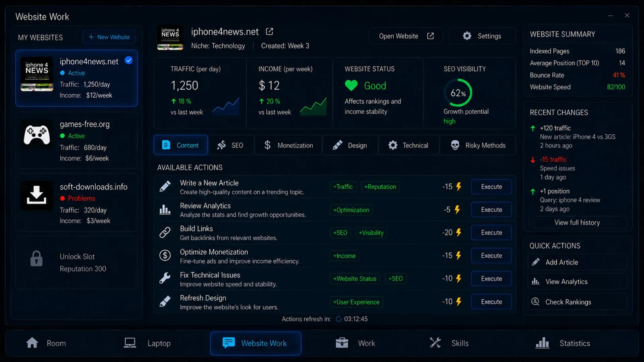Click the SEO Visibility 62% progress ring

(458, 93)
